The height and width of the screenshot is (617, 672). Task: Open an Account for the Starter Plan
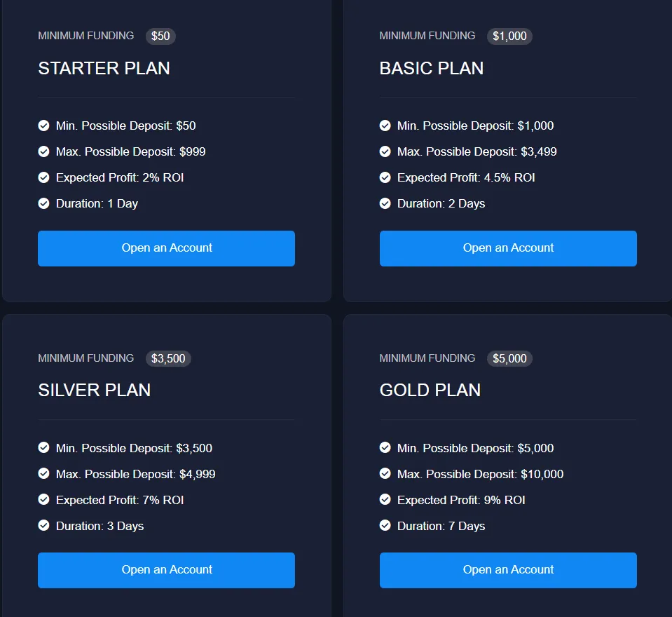[x=166, y=248]
